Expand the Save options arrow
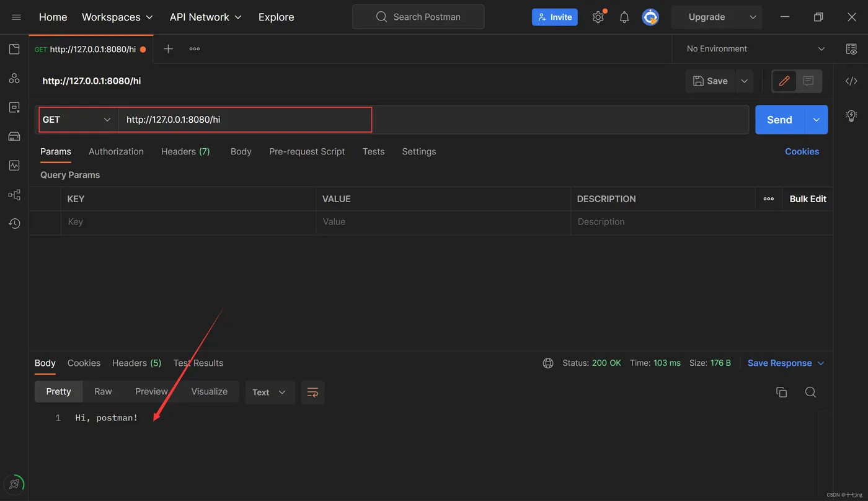 coord(744,81)
